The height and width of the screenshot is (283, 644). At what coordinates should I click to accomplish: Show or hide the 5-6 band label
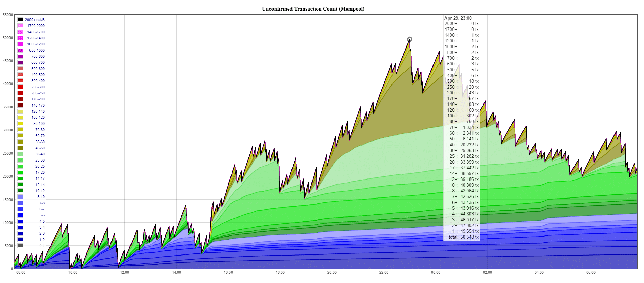[x=42, y=215]
